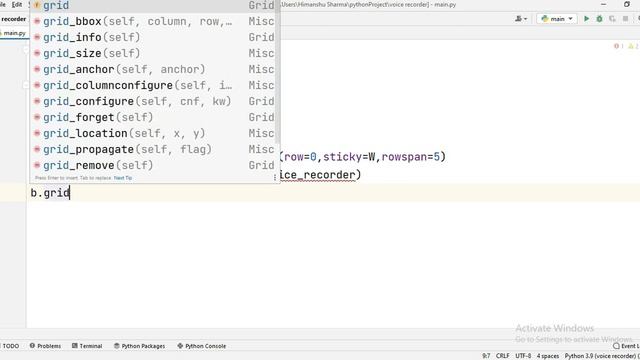Open the Terminal tool window

(x=87, y=346)
